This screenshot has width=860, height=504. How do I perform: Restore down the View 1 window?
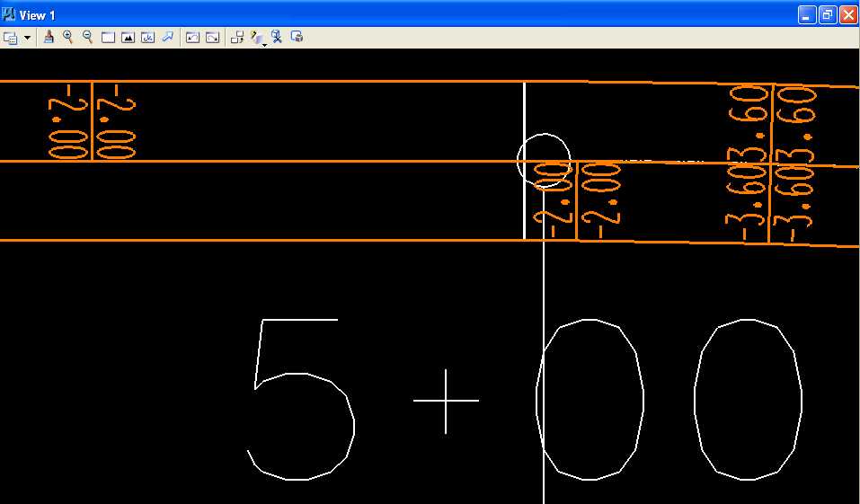(x=828, y=14)
